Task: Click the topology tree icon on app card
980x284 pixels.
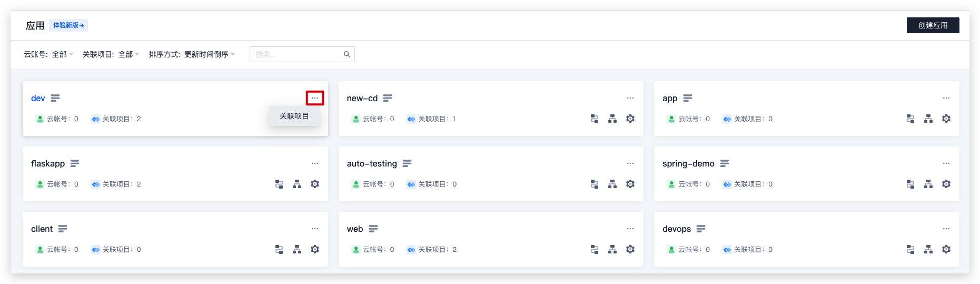Action: tap(928, 119)
